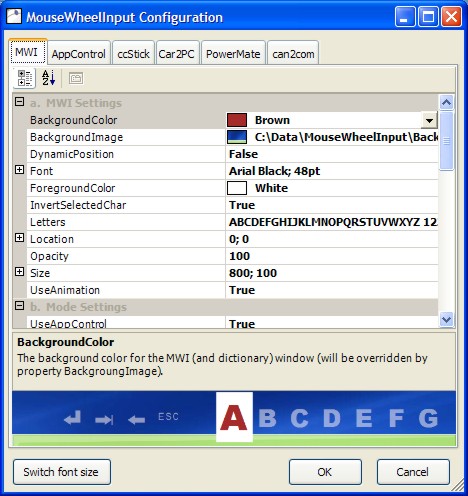Expand the Font property
Image resolution: width=468 pixels, height=496 pixels.
pyautogui.click(x=20, y=170)
